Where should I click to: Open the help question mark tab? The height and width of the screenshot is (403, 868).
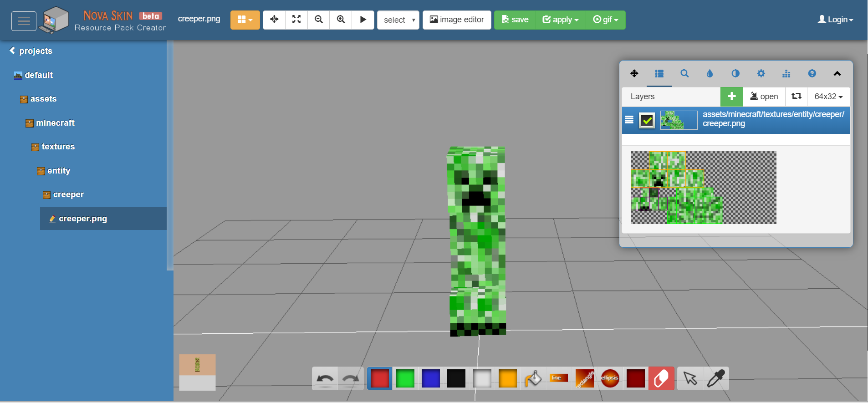coord(812,73)
